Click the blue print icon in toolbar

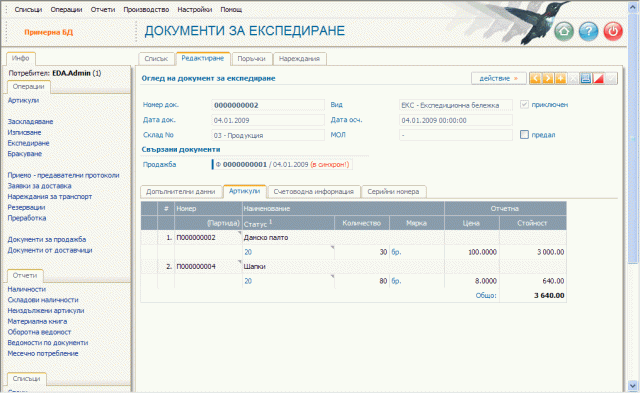586,78
